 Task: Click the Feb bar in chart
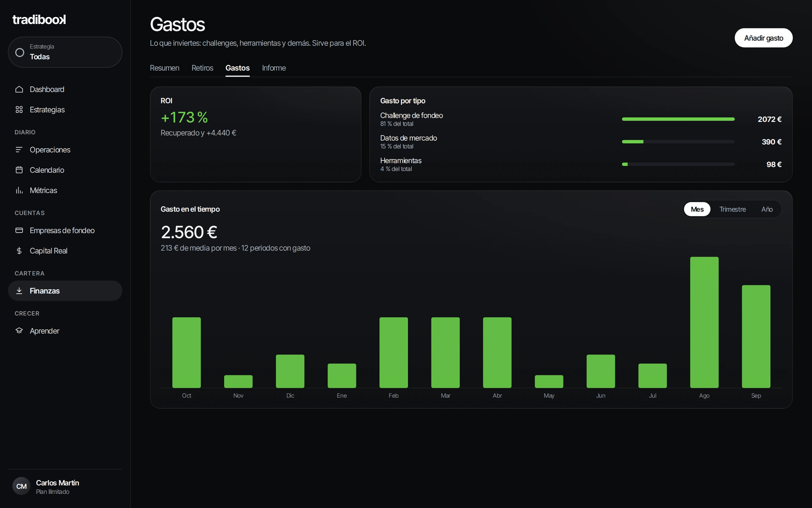(x=393, y=353)
